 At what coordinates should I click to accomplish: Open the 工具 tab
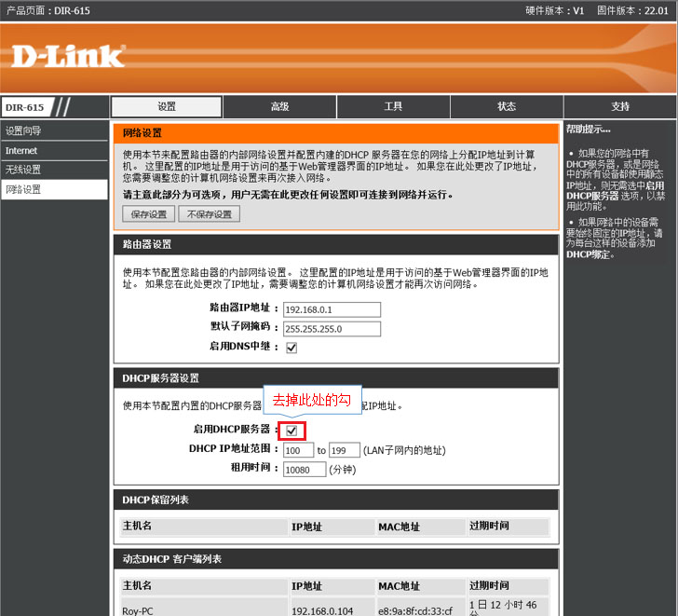(x=393, y=107)
